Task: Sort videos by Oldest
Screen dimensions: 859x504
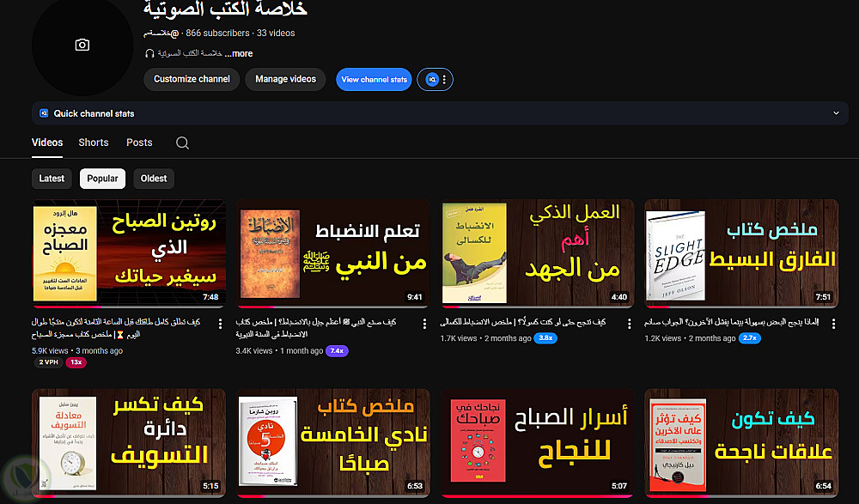Action: 154,179
